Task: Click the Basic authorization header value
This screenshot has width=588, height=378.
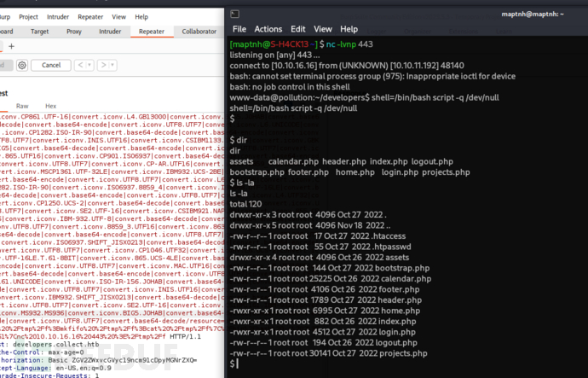Action: [123, 360]
